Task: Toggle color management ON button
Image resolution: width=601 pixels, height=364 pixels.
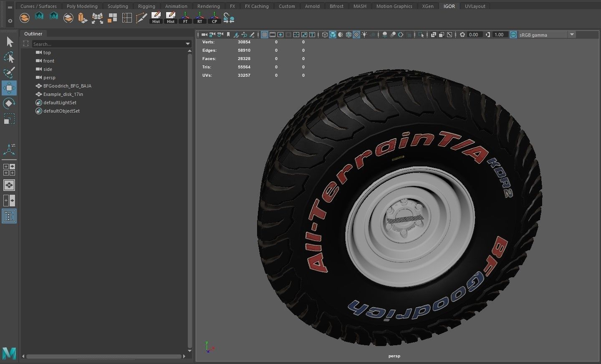Action: [x=513, y=35]
